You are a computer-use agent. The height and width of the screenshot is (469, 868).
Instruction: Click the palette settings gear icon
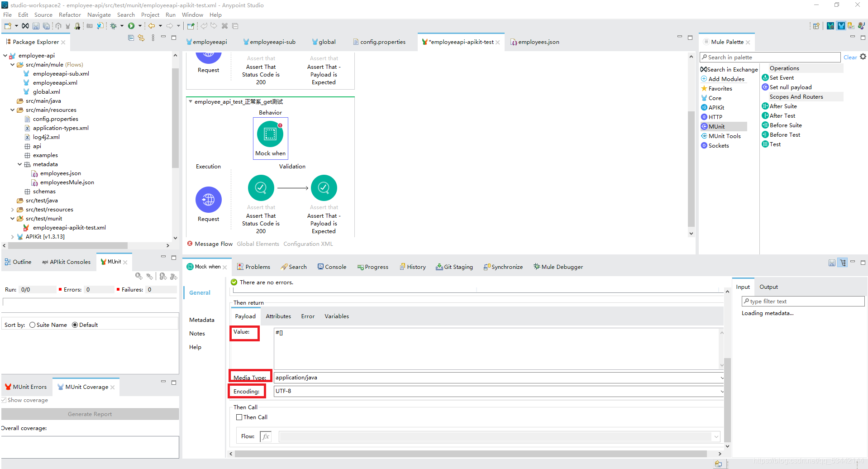tap(863, 57)
